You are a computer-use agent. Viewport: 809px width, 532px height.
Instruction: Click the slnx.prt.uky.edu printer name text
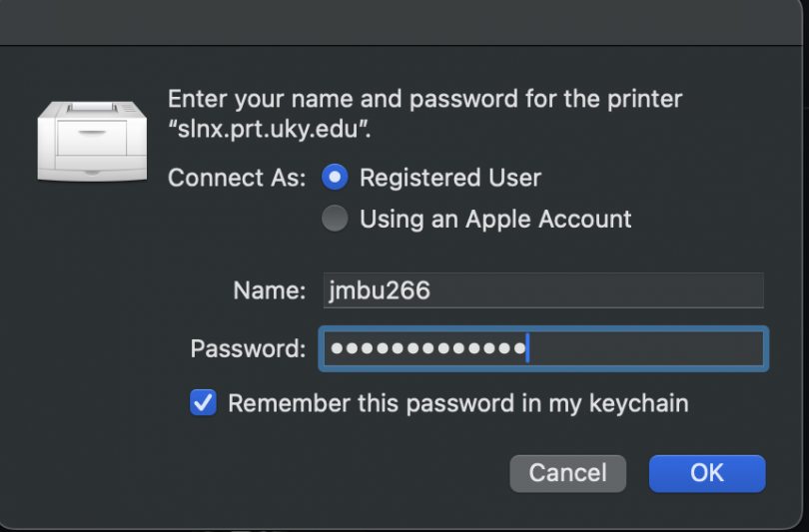pyautogui.click(x=268, y=129)
